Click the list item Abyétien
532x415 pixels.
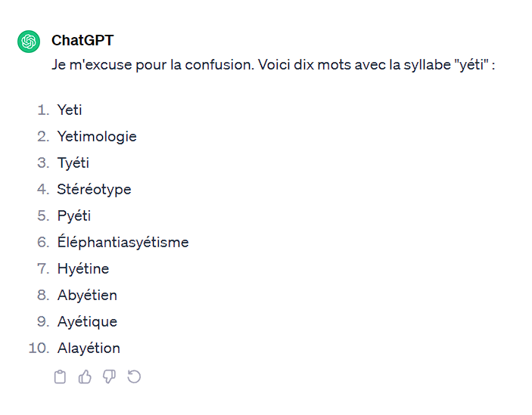[87, 296]
